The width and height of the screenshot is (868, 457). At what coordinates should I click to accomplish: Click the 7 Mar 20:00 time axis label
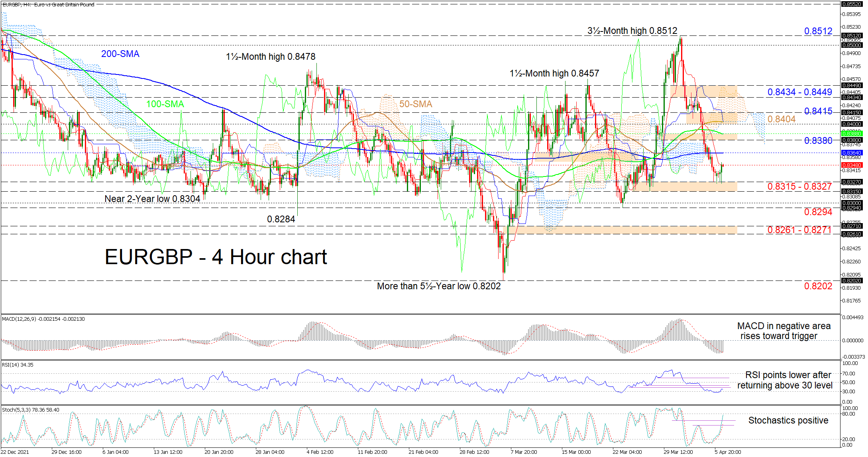(524, 452)
